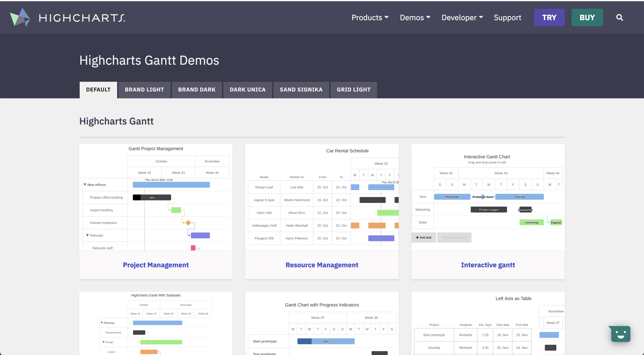Image resolution: width=644 pixels, height=355 pixels.
Task: Open the Project Management demo link
Action: pyautogui.click(x=156, y=265)
